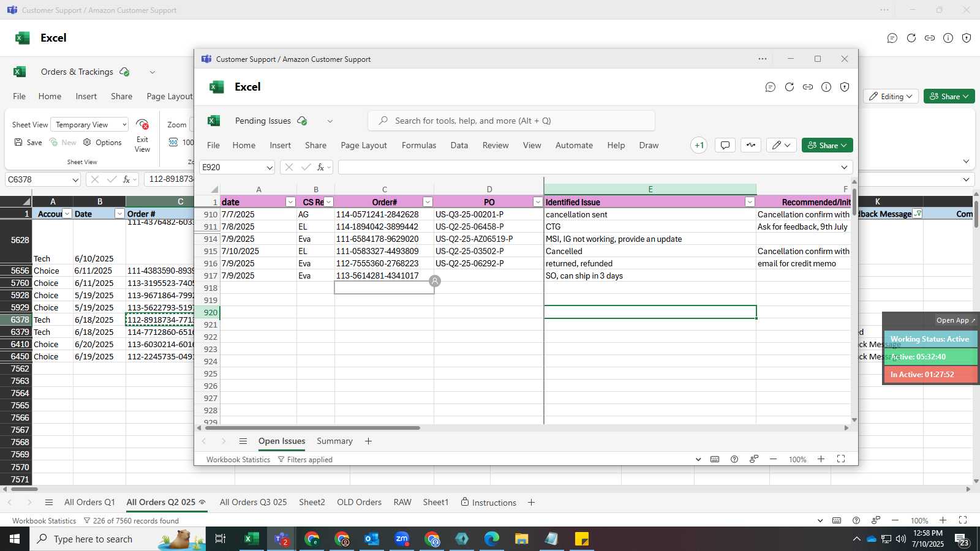Add new sheet in Pending Issues workbook
Screen dimensions: 980x551
click(368, 441)
